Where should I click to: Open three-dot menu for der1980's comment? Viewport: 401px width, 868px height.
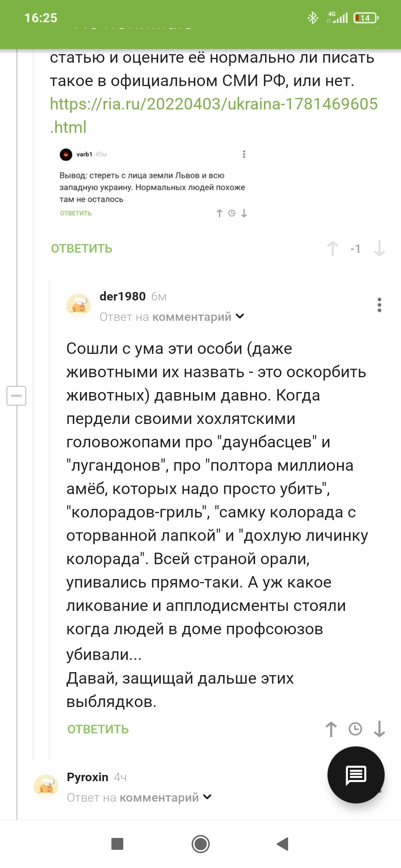click(x=379, y=305)
